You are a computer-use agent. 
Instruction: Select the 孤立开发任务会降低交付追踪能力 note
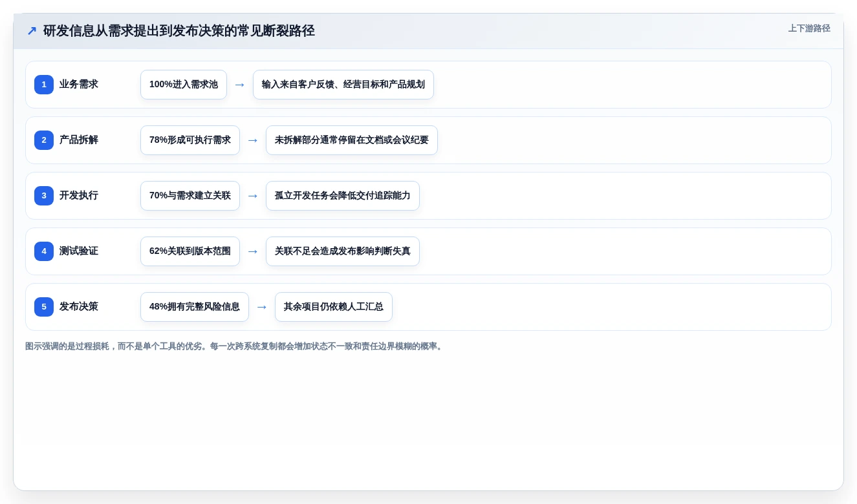click(343, 196)
